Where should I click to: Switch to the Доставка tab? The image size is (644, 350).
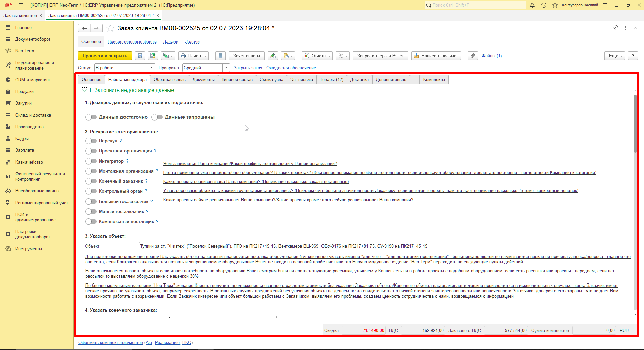pos(359,79)
